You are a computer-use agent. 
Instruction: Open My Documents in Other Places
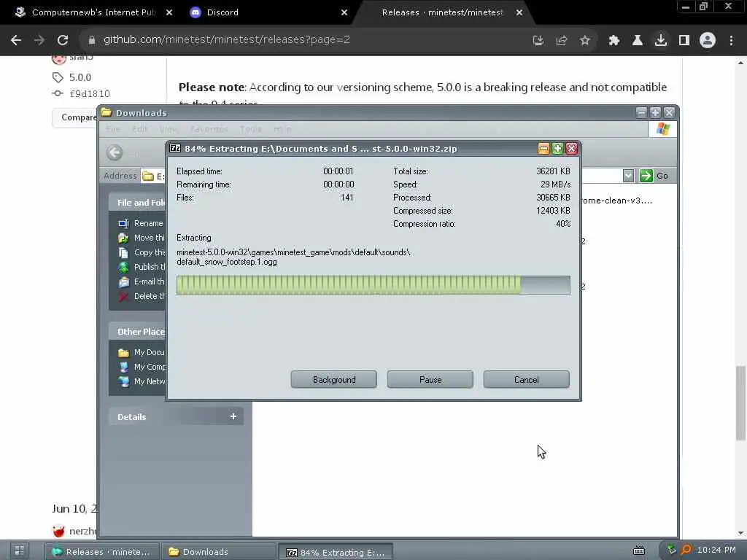coord(141,352)
